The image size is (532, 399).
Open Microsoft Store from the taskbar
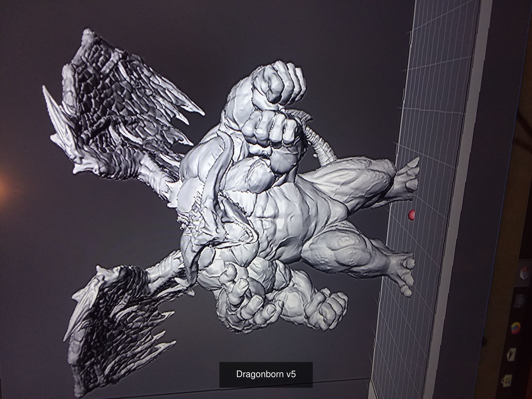pos(507,380)
